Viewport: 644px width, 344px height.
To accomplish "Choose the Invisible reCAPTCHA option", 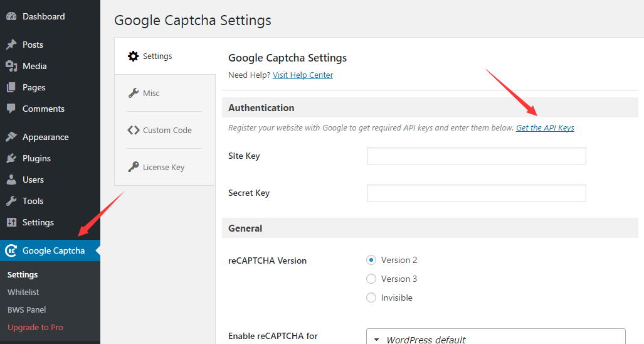I will click(x=371, y=298).
